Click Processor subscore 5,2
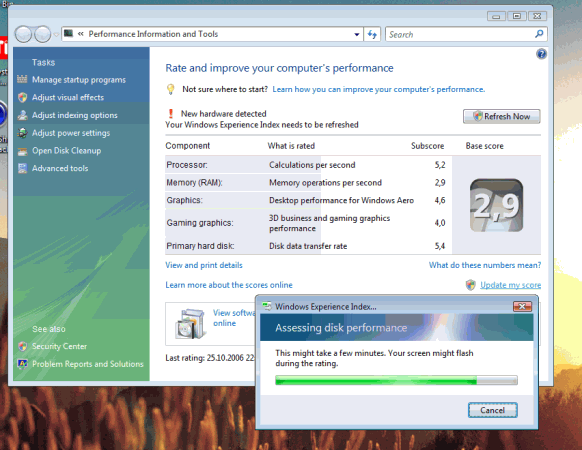 pos(440,165)
